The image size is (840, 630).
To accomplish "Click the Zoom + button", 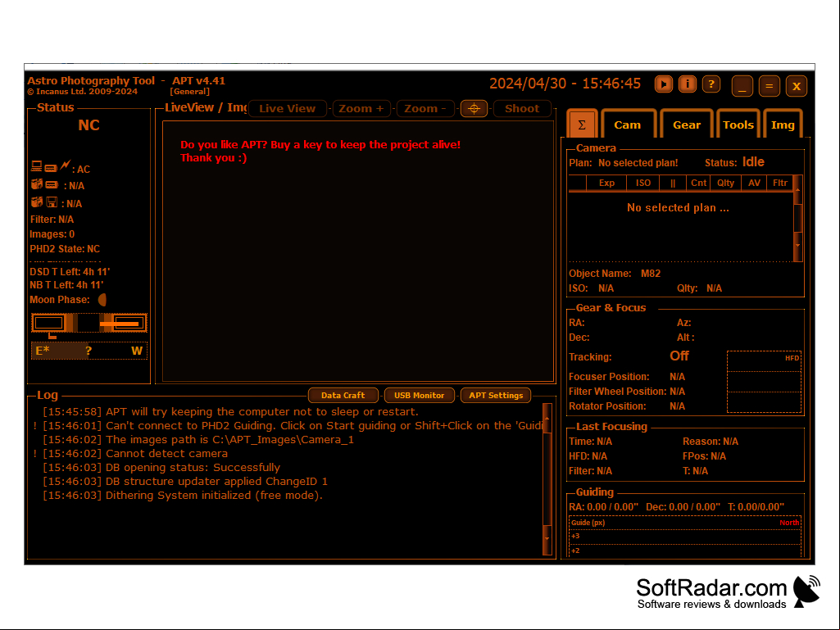I will (x=361, y=108).
